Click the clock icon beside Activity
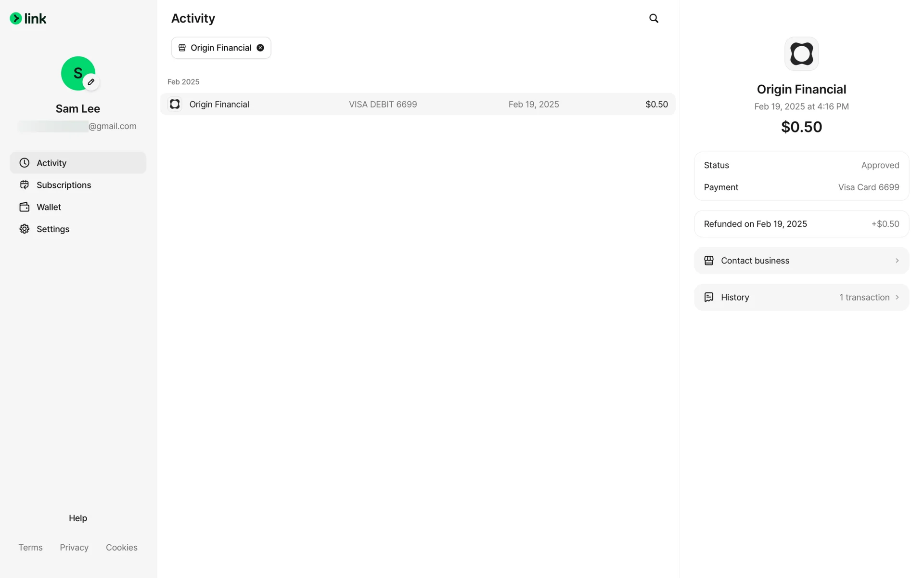Viewport: 924px width, 578px height. coord(25,163)
